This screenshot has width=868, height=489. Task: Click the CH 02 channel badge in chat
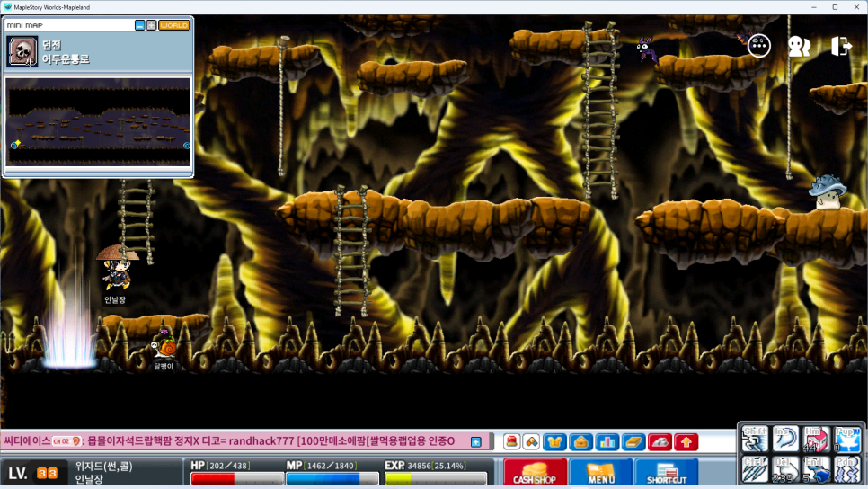[x=66, y=441]
